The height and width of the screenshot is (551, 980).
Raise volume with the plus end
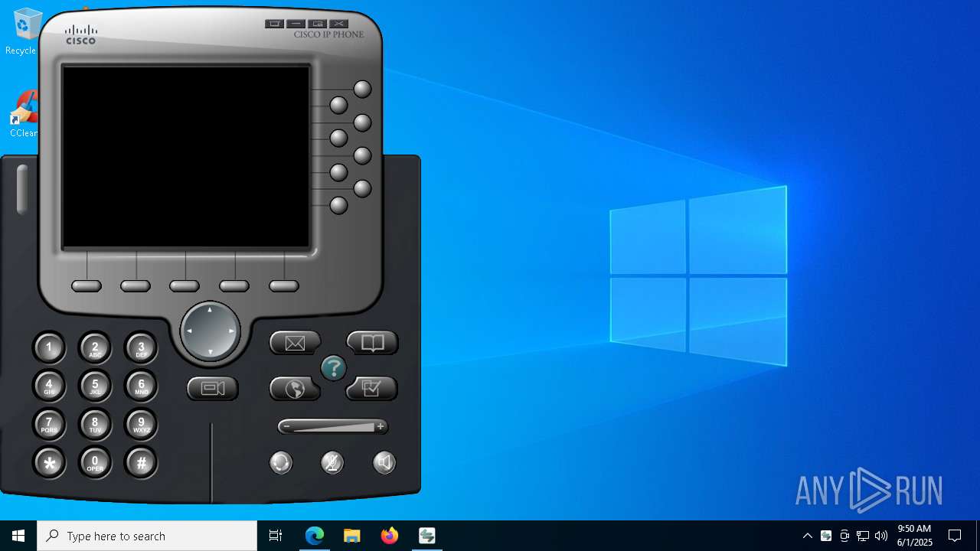tap(381, 426)
